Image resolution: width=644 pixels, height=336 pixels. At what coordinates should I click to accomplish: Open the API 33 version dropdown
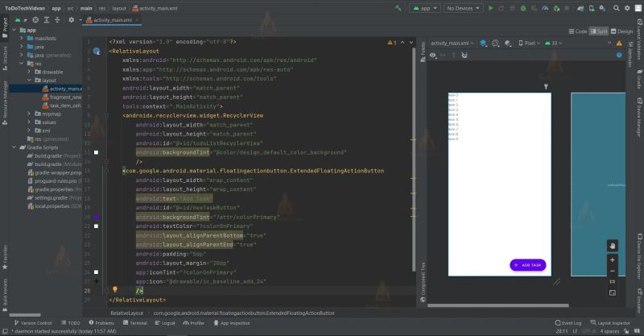tap(553, 44)
